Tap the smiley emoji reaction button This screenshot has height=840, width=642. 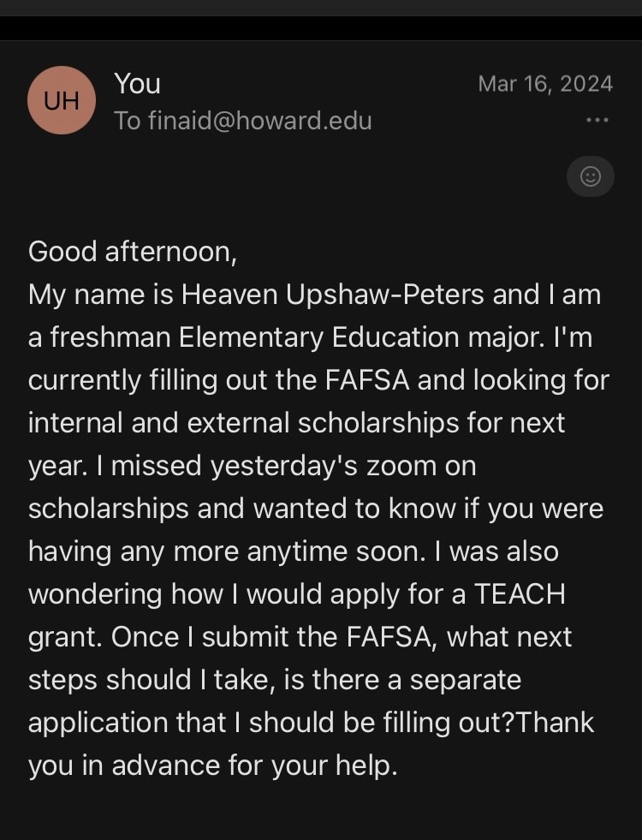pyautogui.click(x=591, y=176)
